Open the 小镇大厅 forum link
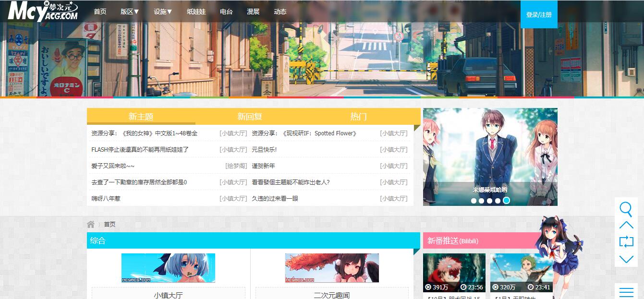Screen dimensions: 644x299 [x=168, y=295]
